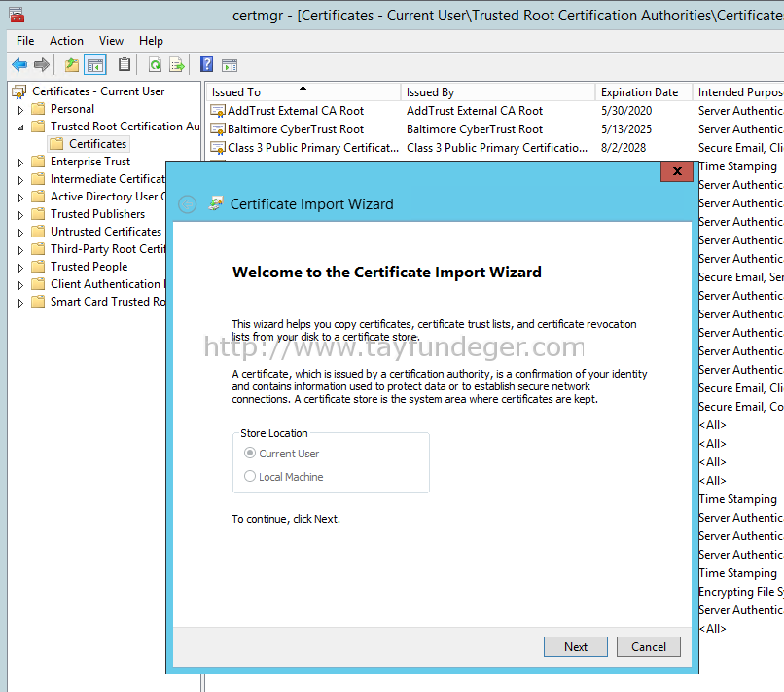Click the Trusted Publishers folder icon
The image size is (784, 692).
(38, 214)
